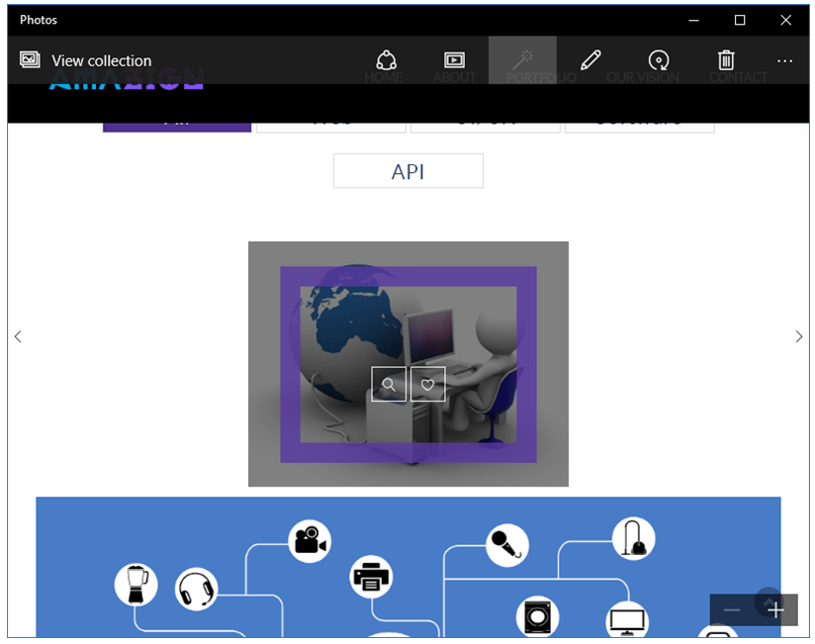Open the See more ellipsis menu
The height and width of the screenshot is (644, 815).
pos(785,61)
